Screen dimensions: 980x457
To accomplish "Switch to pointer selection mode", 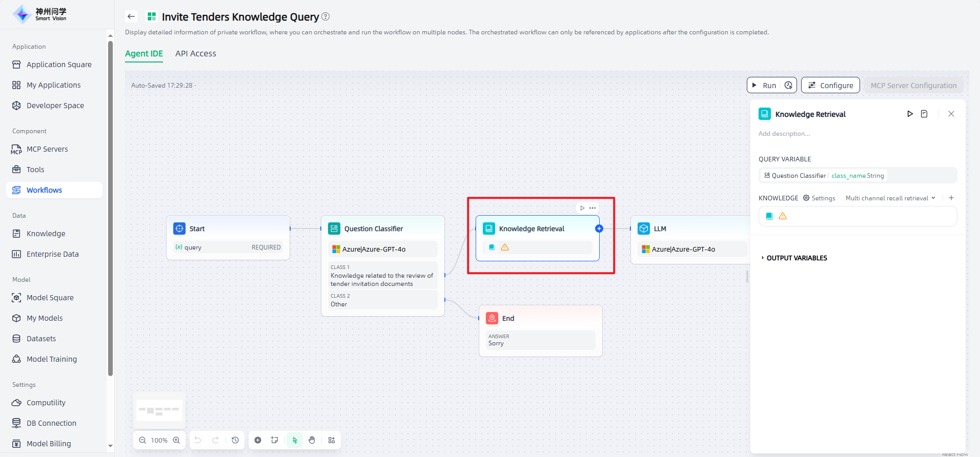I will (x=295, y=440).
